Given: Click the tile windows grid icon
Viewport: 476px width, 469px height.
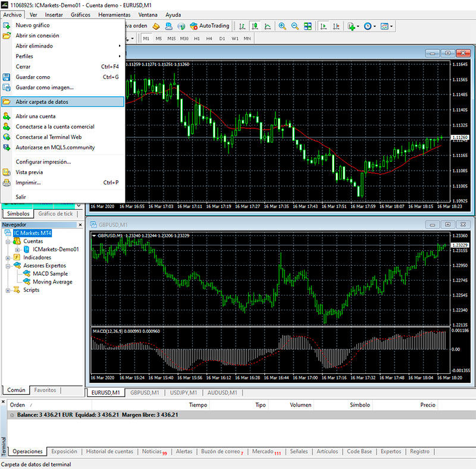Looking at the screenshot, I should [308, 26].
